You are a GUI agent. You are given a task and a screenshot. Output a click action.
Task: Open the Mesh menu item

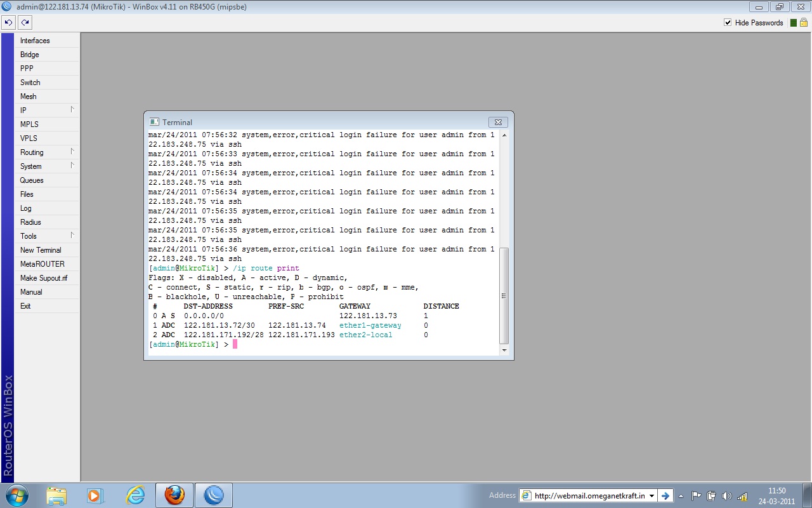tap(48, 97)
